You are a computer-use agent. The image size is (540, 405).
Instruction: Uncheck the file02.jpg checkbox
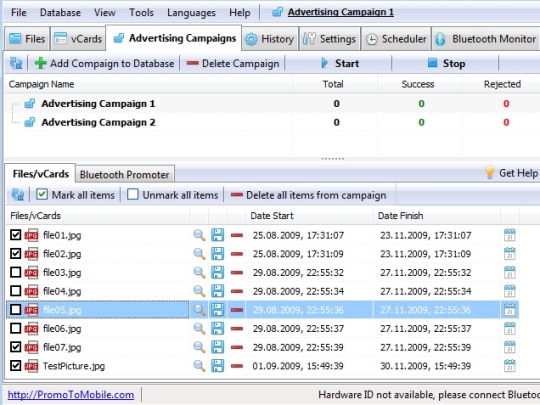click(x=15, y=254)
